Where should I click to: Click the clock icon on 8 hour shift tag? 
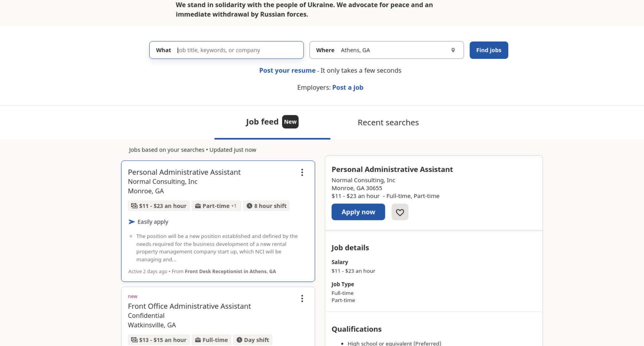(x=249, y=206)
